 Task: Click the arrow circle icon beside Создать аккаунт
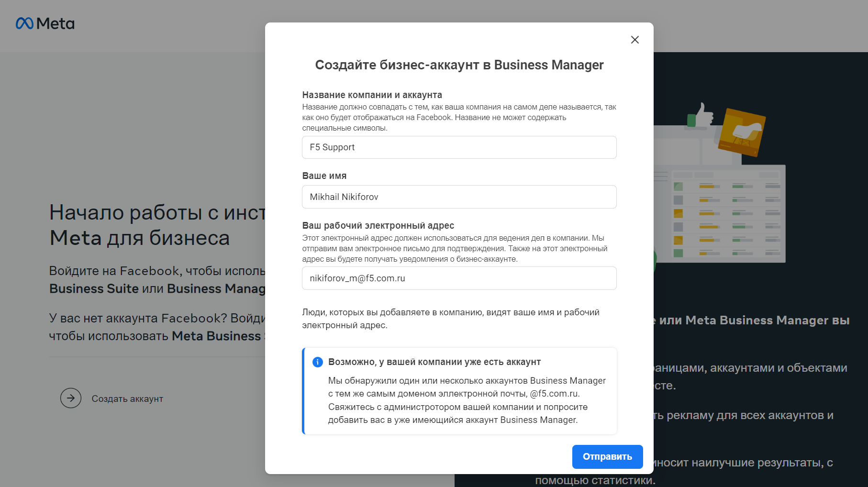coord(71,398)
